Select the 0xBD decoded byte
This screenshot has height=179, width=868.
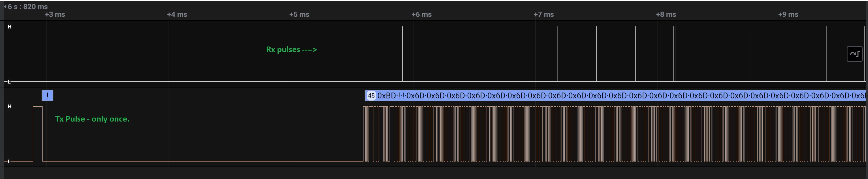pos(386,96)
